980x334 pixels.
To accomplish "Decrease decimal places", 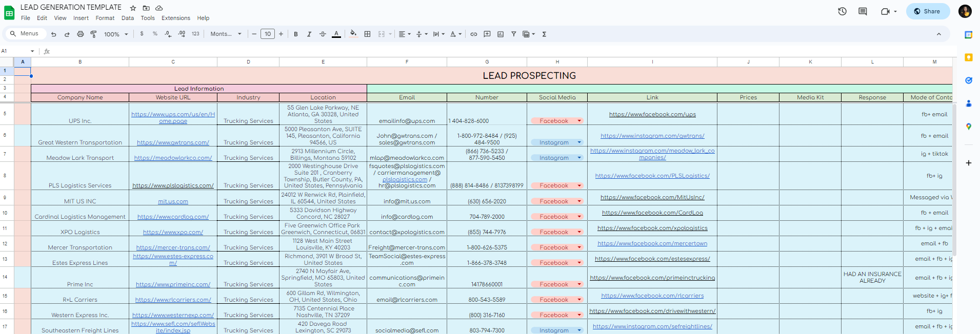I will 168,34.
